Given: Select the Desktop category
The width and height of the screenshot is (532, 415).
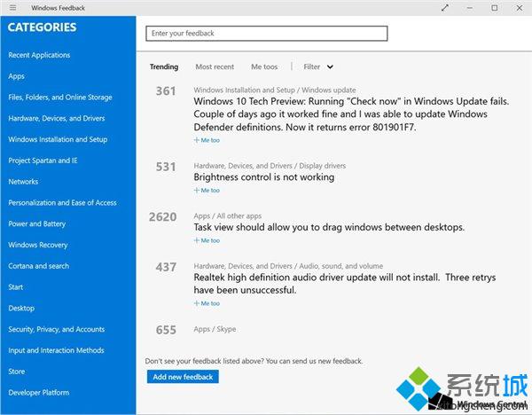Looking at the screenshot, I should (x=21, y=308).
